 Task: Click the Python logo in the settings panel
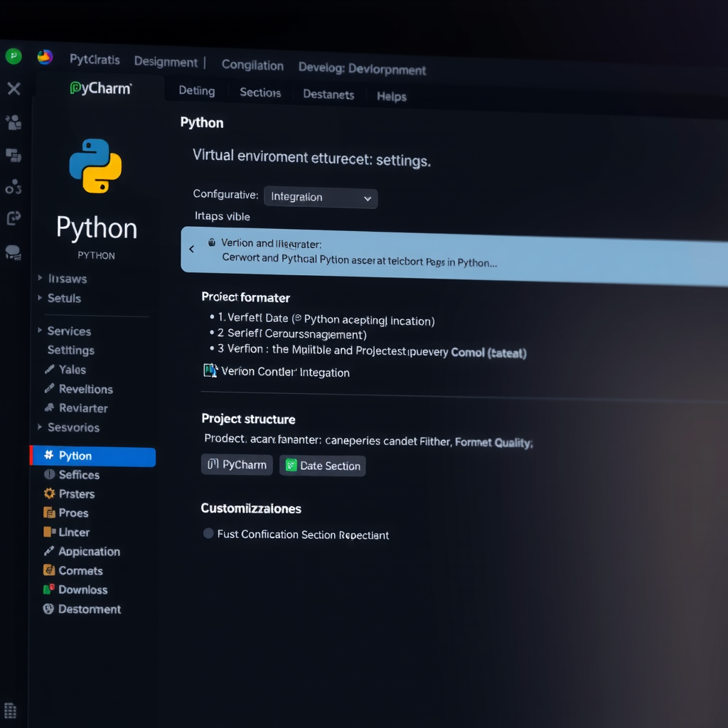tap(97, 166)
